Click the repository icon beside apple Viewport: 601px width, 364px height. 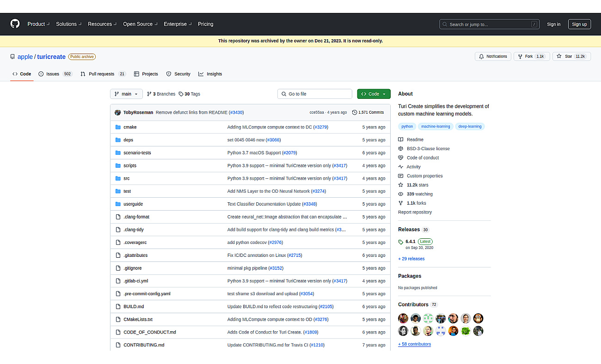(x=12, y=57)
